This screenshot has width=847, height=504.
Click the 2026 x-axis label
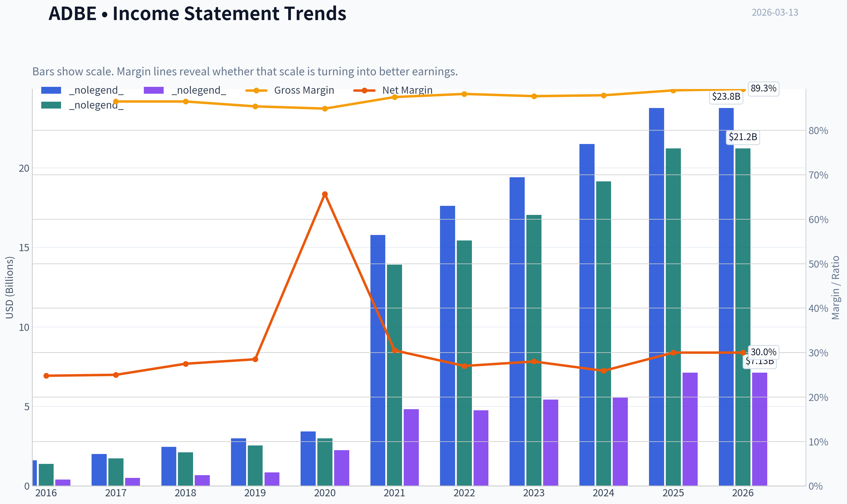tap(743, 493)
